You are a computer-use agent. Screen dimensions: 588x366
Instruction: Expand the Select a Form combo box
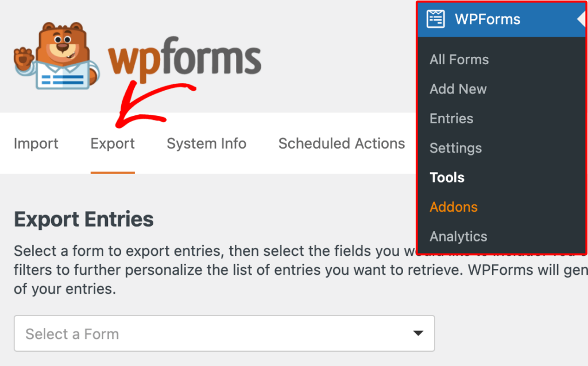224,333
